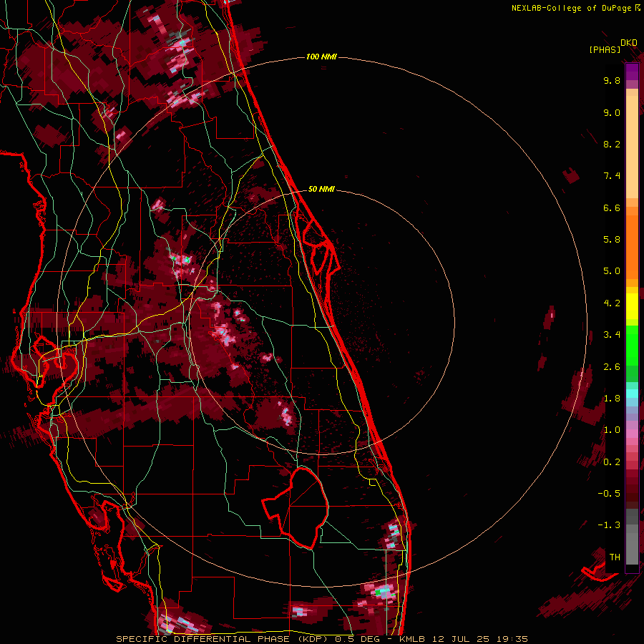Screen dimensions: 644x644
Task: Click SPECIFIC DIFFERENTIAL PHASE (KDP) caption text
Action: (x=223, y=639)
